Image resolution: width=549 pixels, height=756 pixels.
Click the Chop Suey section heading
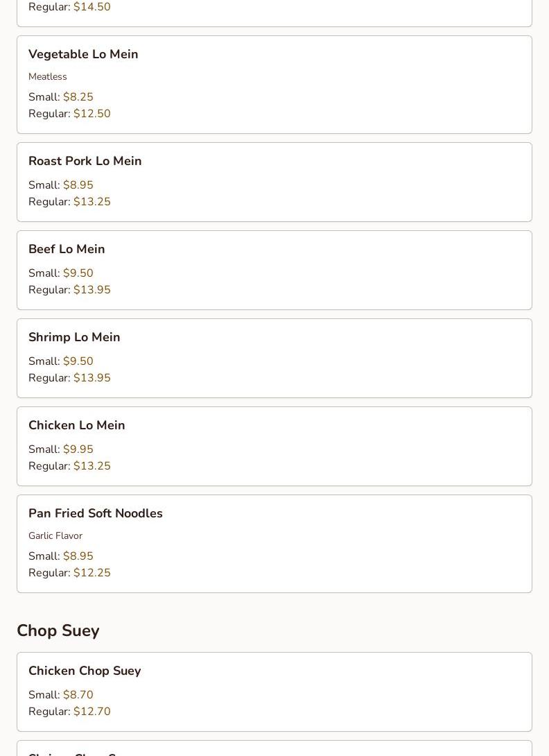click(58, 630)
